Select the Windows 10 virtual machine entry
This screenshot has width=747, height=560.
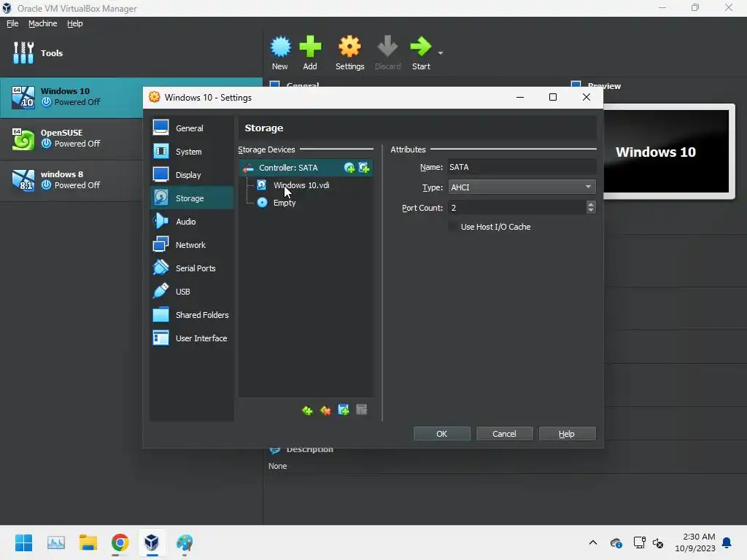131,97
